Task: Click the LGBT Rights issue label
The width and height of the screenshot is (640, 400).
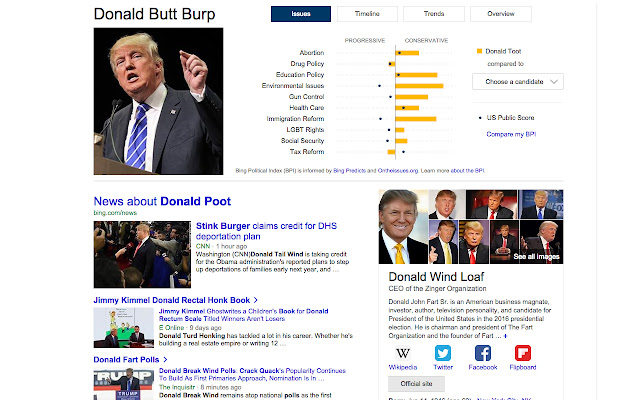Action: tap(305, 130)
